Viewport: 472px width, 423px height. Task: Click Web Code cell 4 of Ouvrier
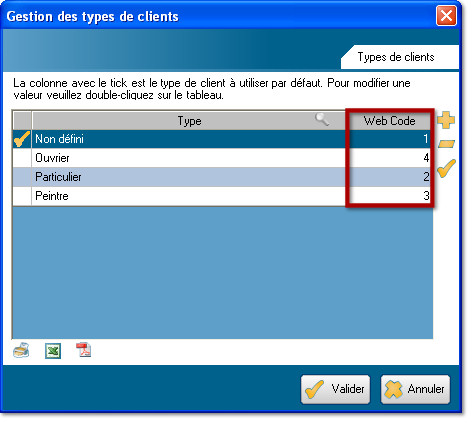pyautogui.click(x=389, y=158)
